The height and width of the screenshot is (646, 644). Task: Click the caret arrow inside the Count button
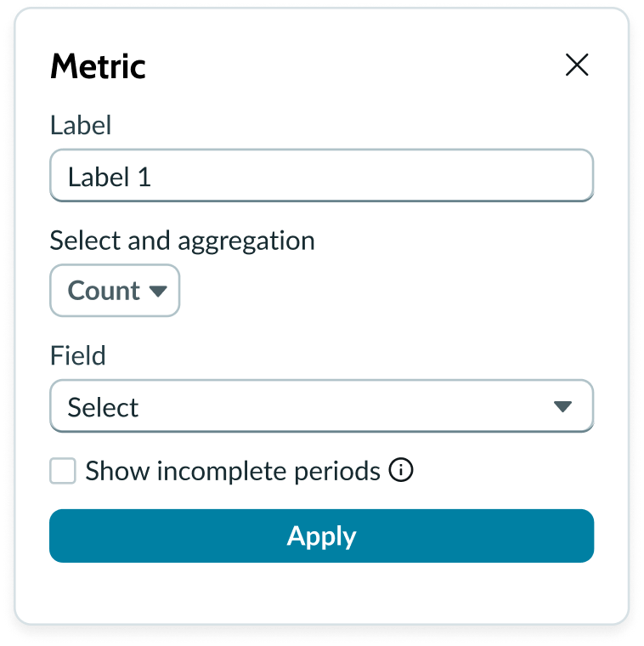158,291
